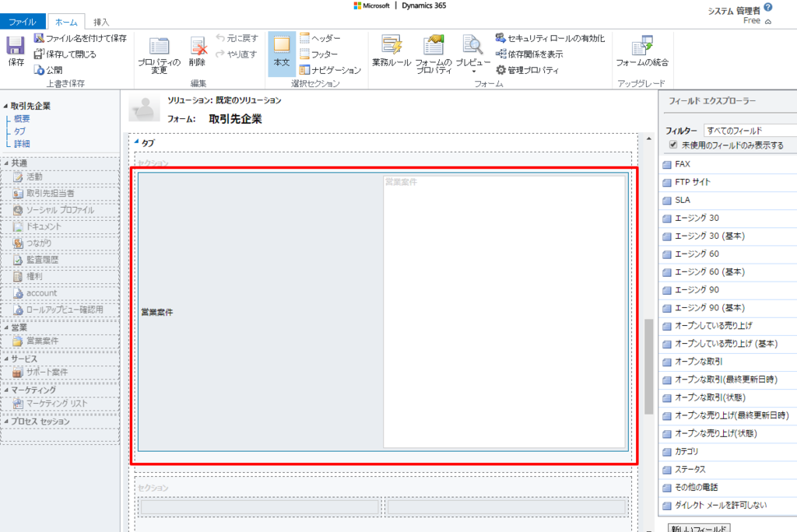Select account navigation item
Viewport: 797px width, 532px height.
(60, 293)
